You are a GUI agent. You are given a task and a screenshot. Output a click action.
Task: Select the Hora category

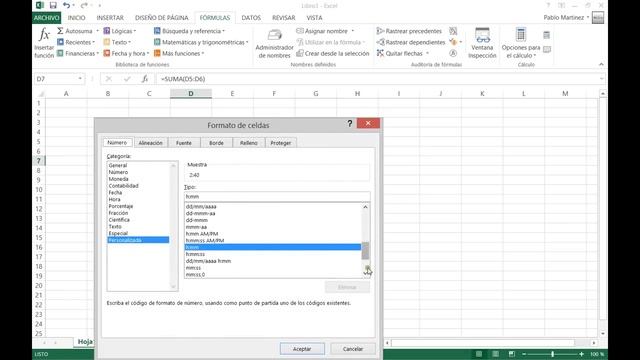tap(114, 199)
